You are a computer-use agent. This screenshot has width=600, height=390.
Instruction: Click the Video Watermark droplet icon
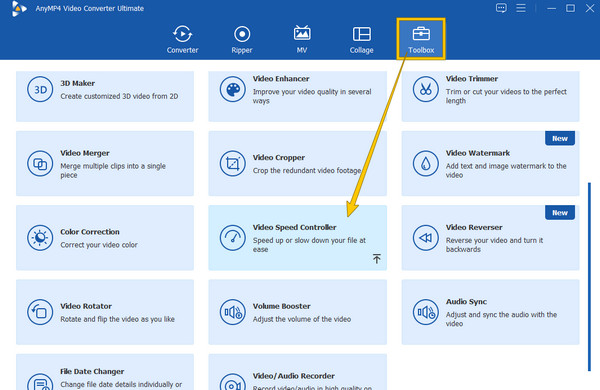(x=426, y=163)
